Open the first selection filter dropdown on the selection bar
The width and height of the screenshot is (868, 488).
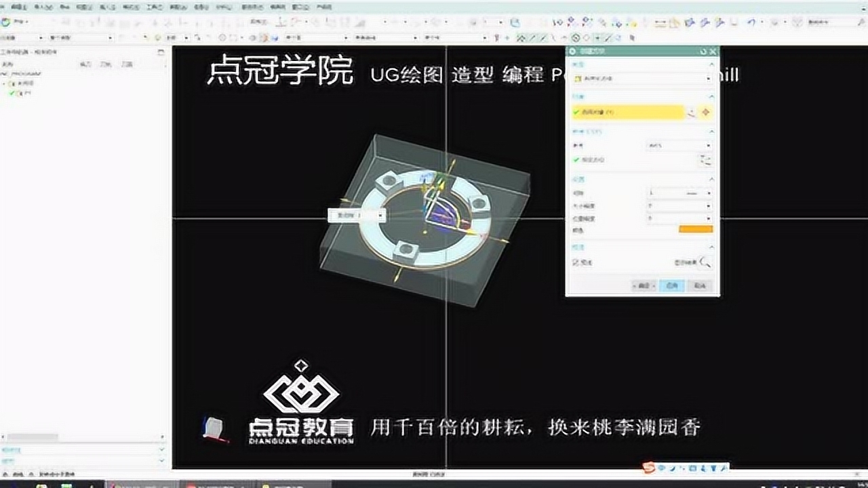pyautogui.click(x=22, y=38)
